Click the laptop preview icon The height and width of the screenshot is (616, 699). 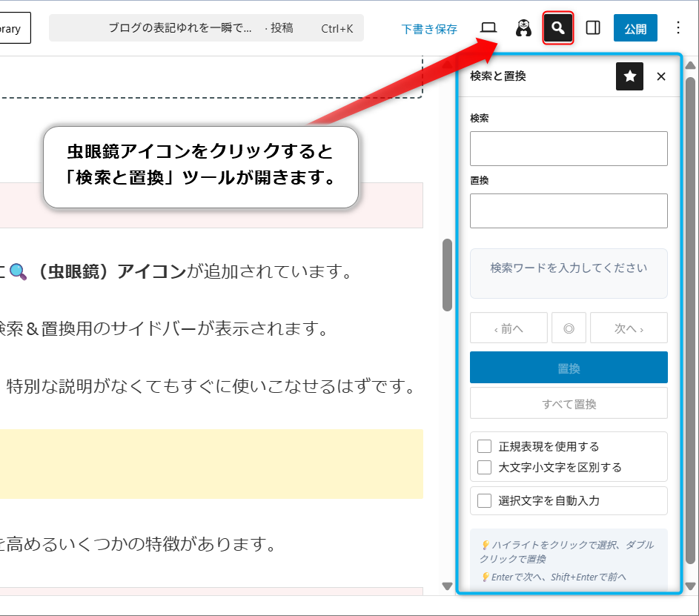click(x=488, y=28)
